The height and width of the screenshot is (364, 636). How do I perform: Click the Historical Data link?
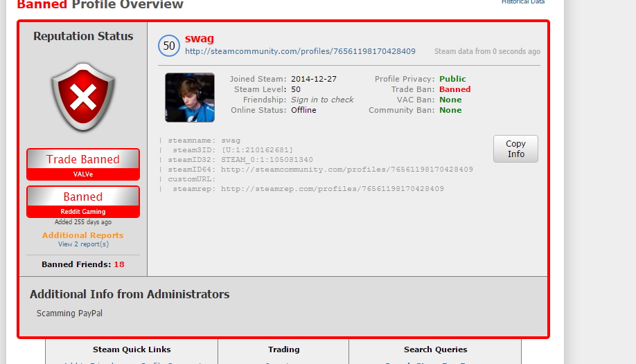pyautogui.click(x=523, y=1)
